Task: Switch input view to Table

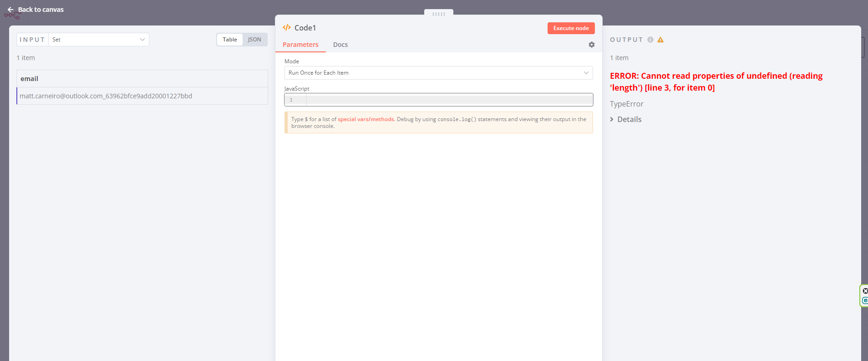Action: pyautogui.click(x=230, y=40)
